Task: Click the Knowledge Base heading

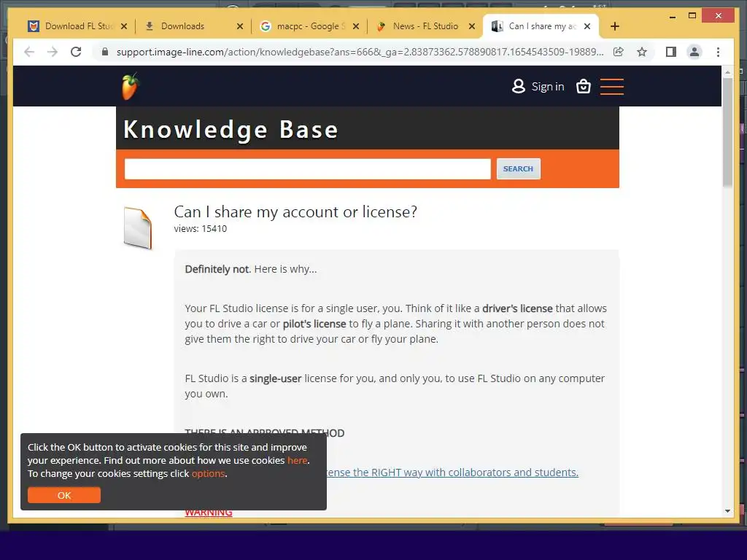Action: (x=231, y=129)
